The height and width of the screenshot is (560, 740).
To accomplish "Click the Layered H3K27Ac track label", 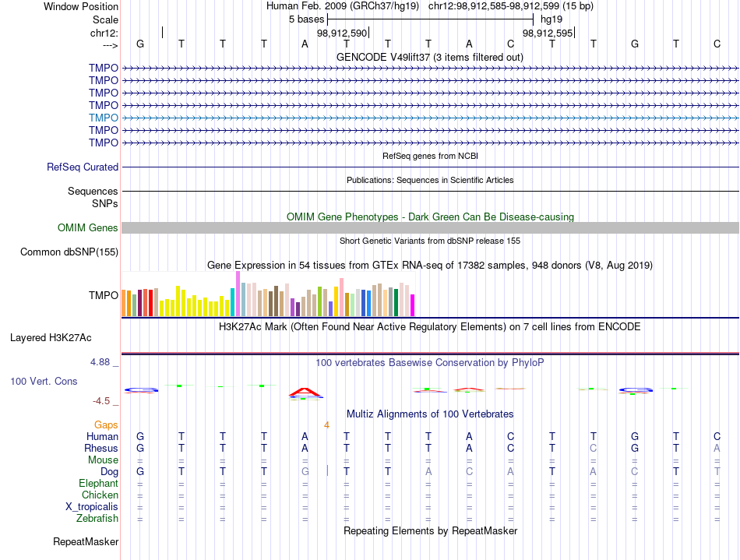I will (x=51, y=338).
